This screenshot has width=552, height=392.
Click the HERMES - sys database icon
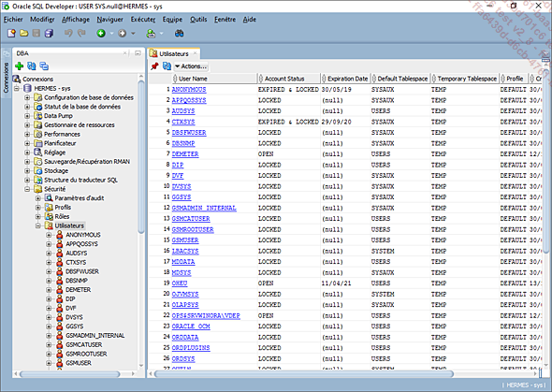click(27, 88)
